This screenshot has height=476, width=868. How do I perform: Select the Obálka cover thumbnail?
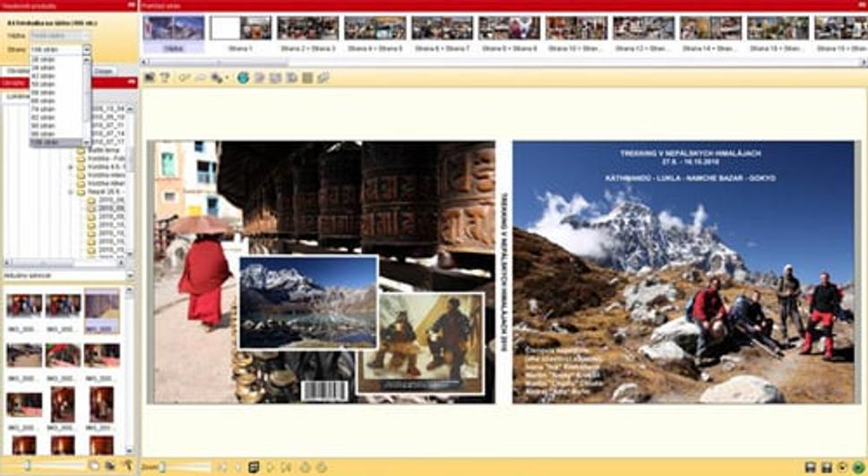click(174, 33)
